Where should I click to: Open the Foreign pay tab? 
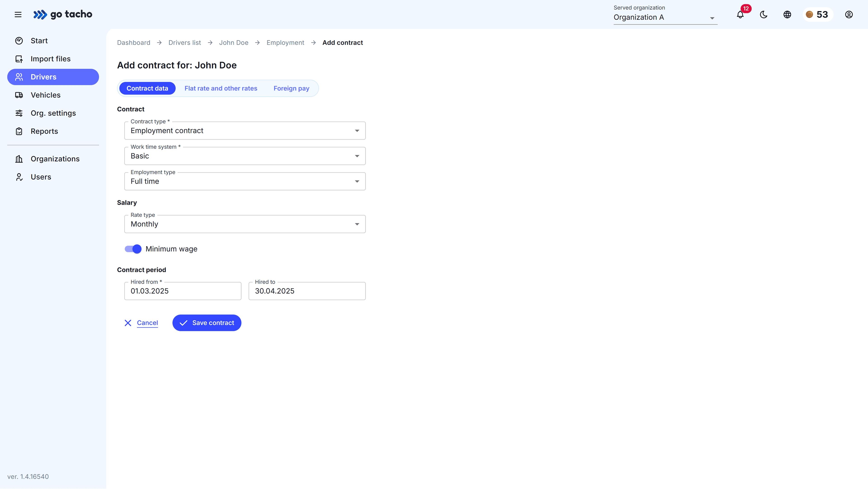coord(291,88)
